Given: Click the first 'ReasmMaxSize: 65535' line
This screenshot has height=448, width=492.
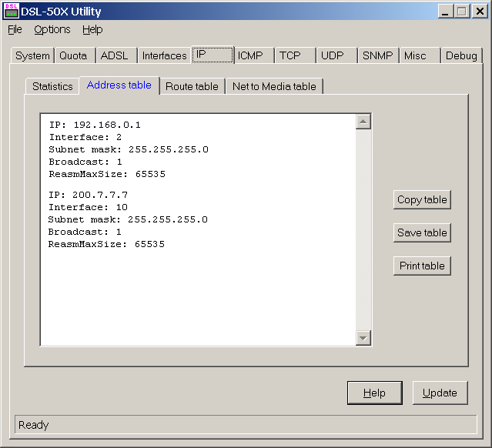Looking at the screenshot, I should click(x=107, y=174).
